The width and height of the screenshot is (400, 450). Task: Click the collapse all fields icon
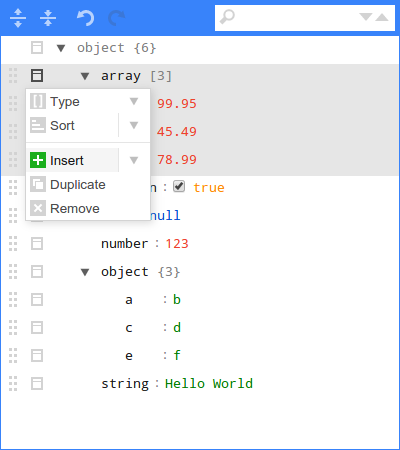[x=48, y=18]
